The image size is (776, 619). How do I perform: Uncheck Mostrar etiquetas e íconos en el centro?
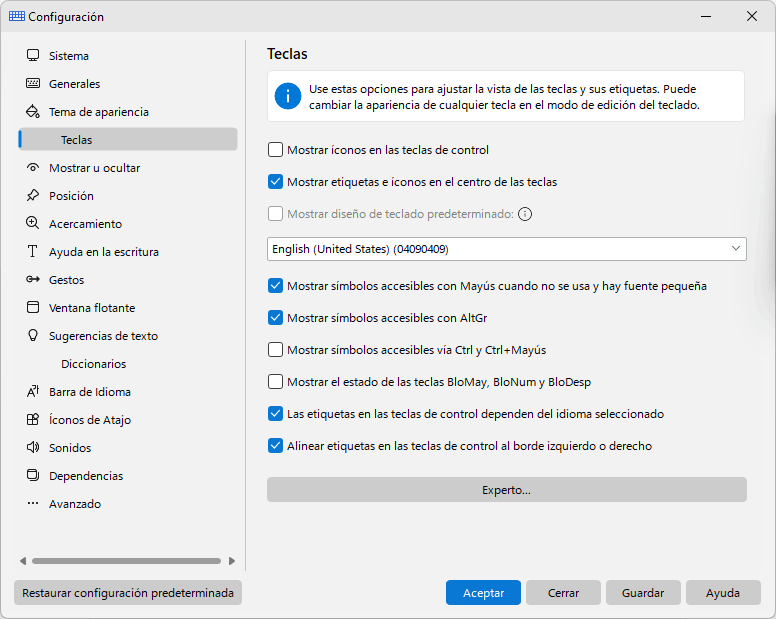[x=275, y=182]
